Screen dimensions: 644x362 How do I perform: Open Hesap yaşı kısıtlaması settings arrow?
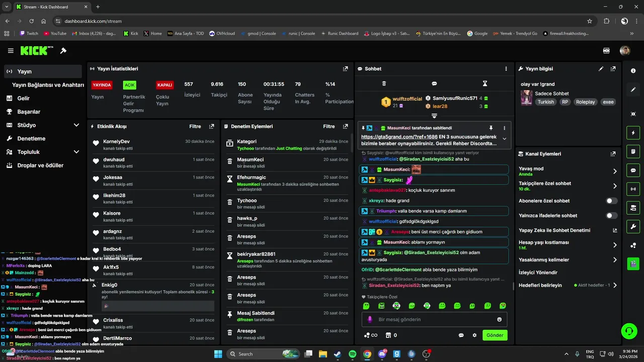click(x=615, y=245)
